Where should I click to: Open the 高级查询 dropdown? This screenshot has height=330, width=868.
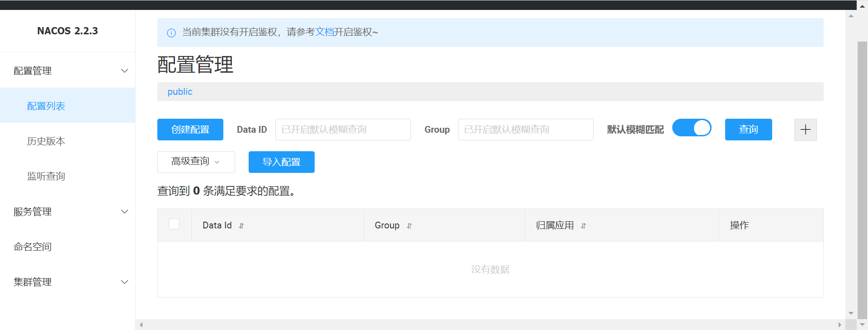tap(196, 162)
